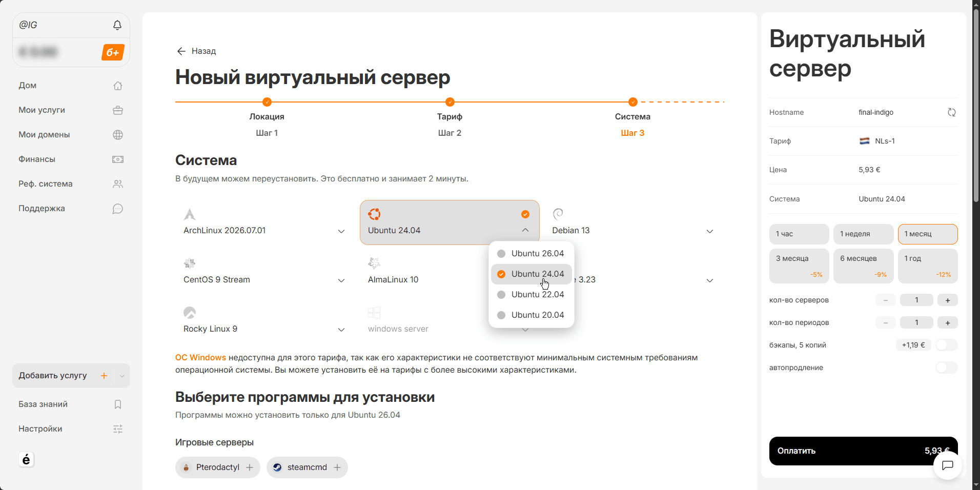980x490 pixels.
Task: Click the briefcase icon beside Мои услуги
Action: (x=118, y=110)
